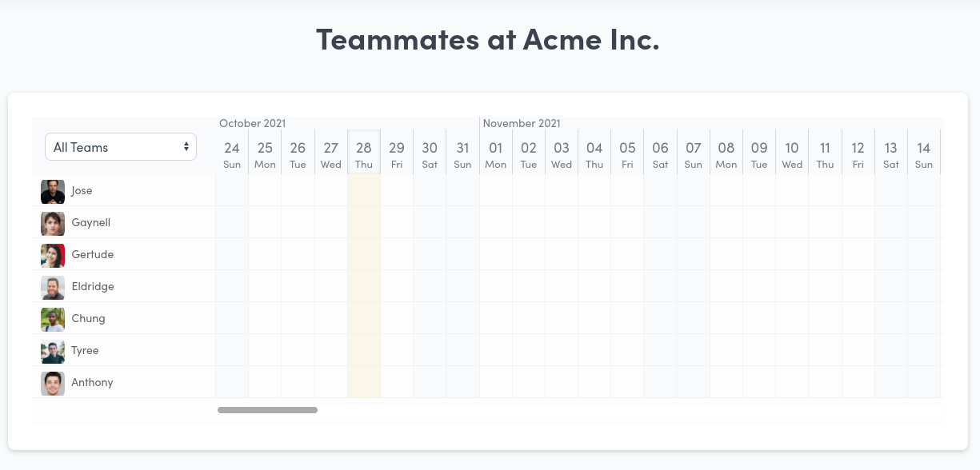
Task: Click Jose's avatar photo
Action: [x=53, y=192]
